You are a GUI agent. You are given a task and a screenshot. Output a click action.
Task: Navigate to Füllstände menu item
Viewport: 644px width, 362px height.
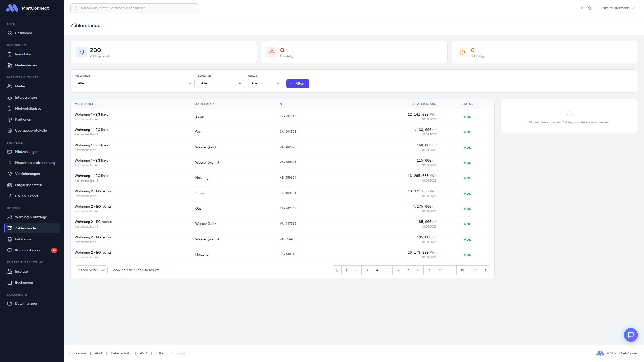point(23,239)
